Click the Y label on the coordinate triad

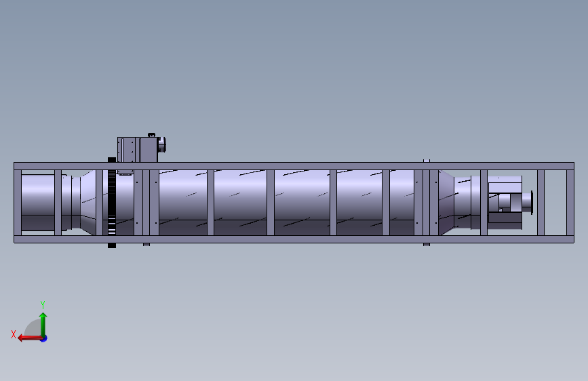43,304
